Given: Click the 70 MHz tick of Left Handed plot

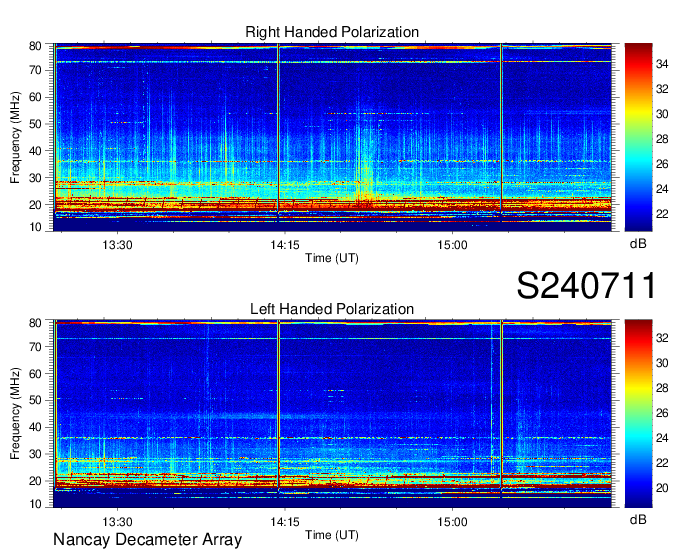Looking at the screenshot, I should click(35, 346).
